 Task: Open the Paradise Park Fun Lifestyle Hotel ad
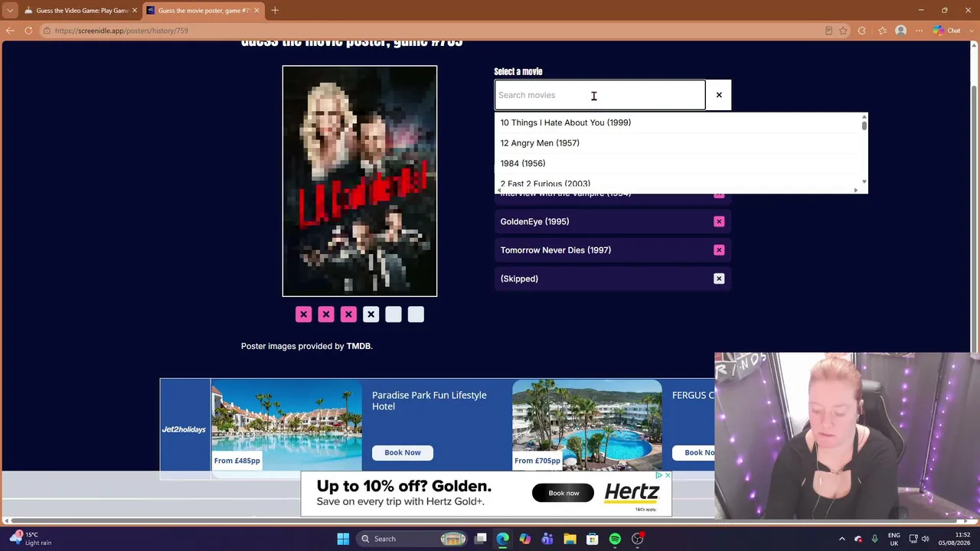tap(429, 400)
